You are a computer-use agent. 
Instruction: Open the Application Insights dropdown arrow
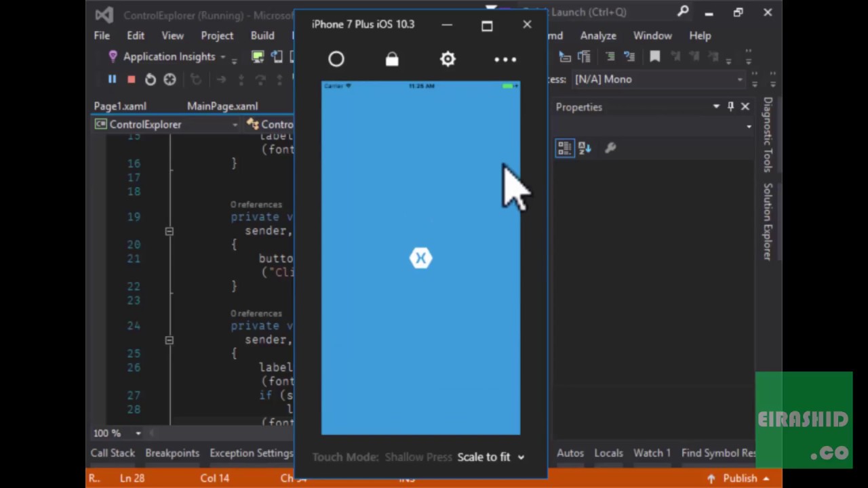222,57
